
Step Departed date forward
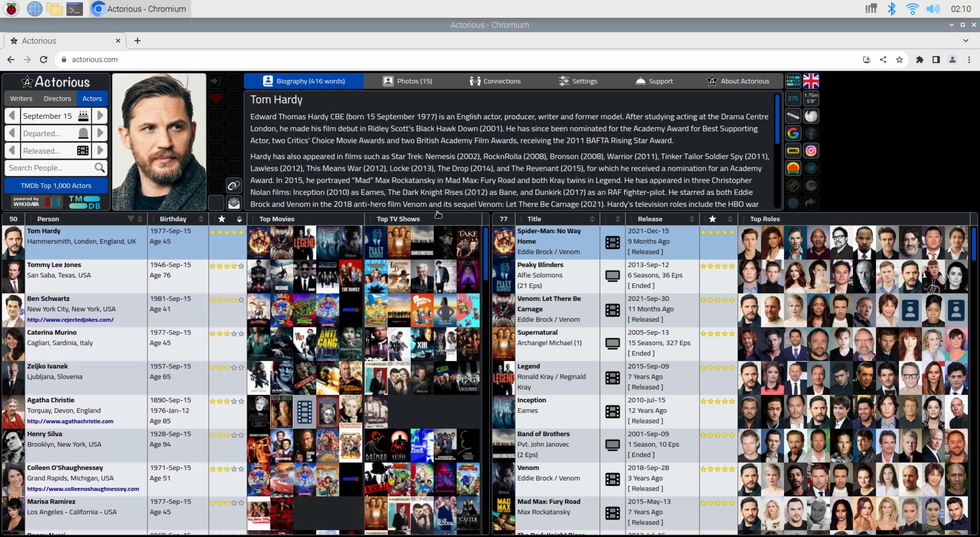pos(100,133)
